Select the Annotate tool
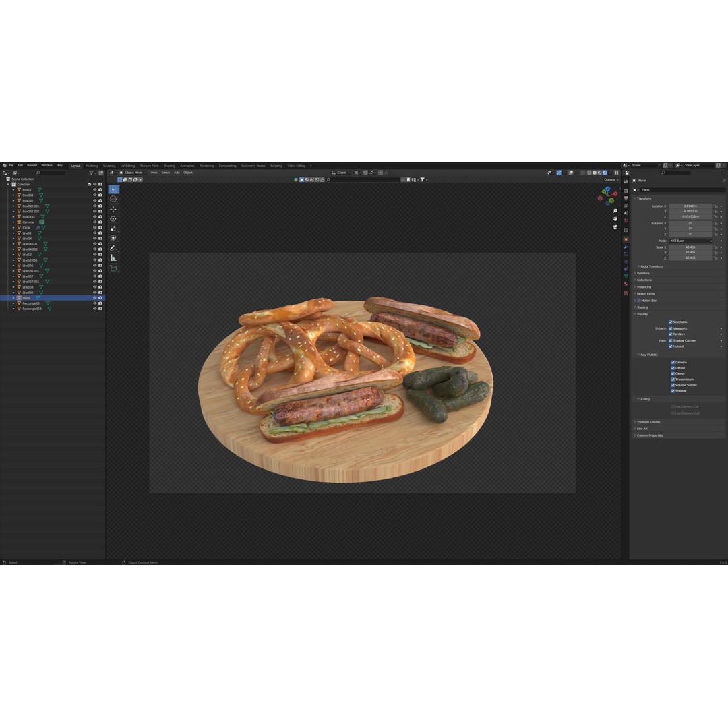 (x=113, y=248)
